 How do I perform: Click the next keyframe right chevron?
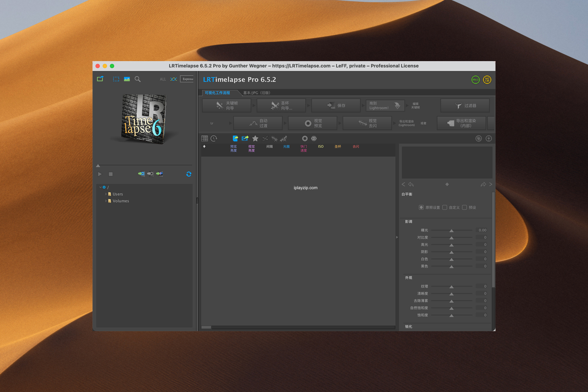click(x=491, y=184)
